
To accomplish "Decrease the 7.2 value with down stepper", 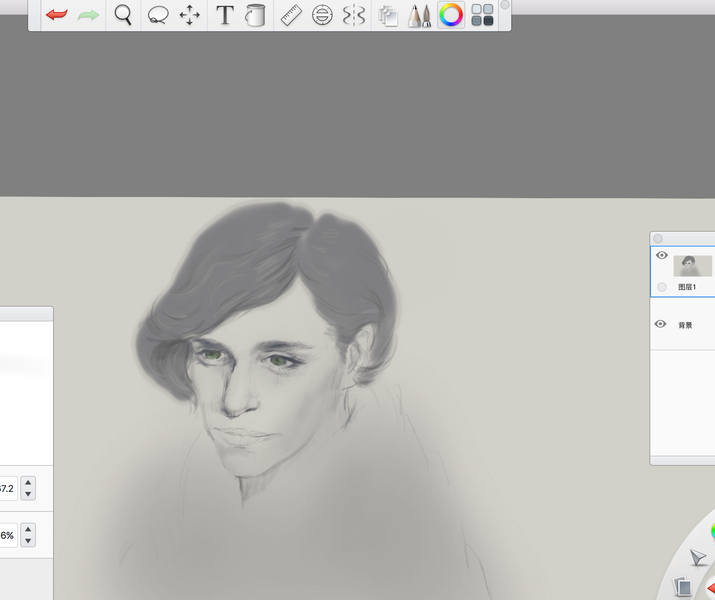I will [x=28, y=494].
